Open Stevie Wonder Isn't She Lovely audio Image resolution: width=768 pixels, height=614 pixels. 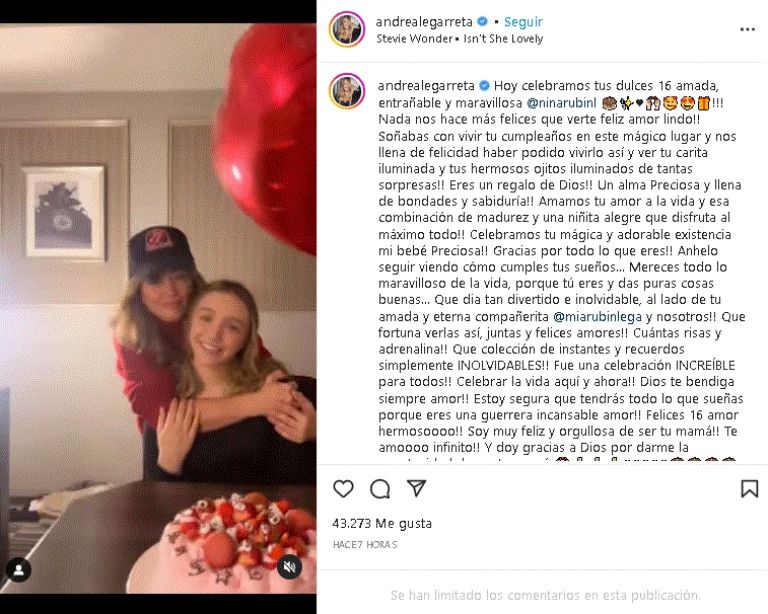point(459,39)
